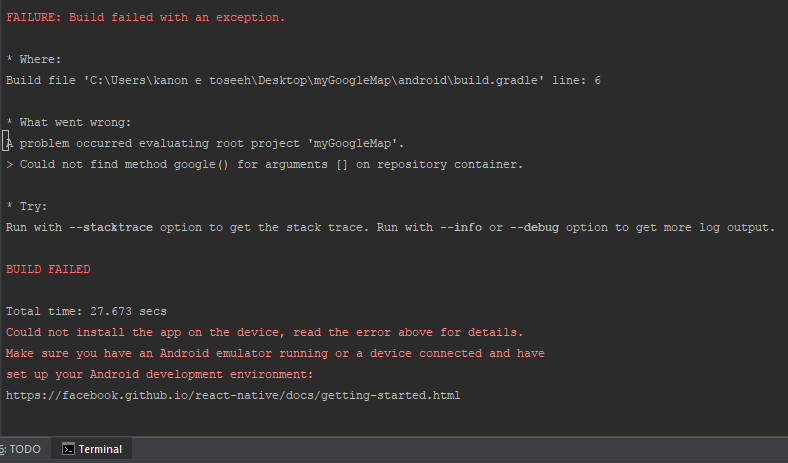Click 'Make sure you have an Android emulator' line
Screen dimensions: 788x463
(275, 353)
